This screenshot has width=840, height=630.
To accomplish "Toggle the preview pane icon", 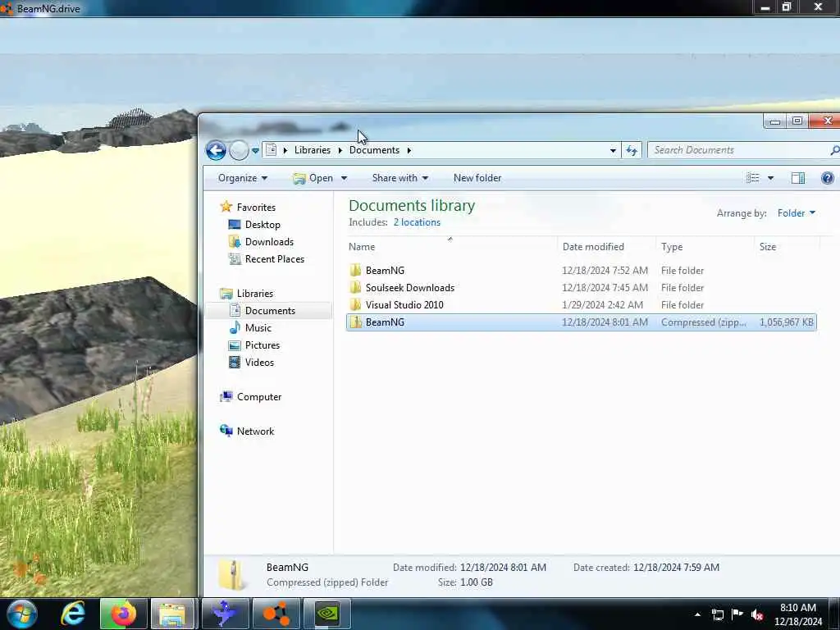I will pos(797,178).
